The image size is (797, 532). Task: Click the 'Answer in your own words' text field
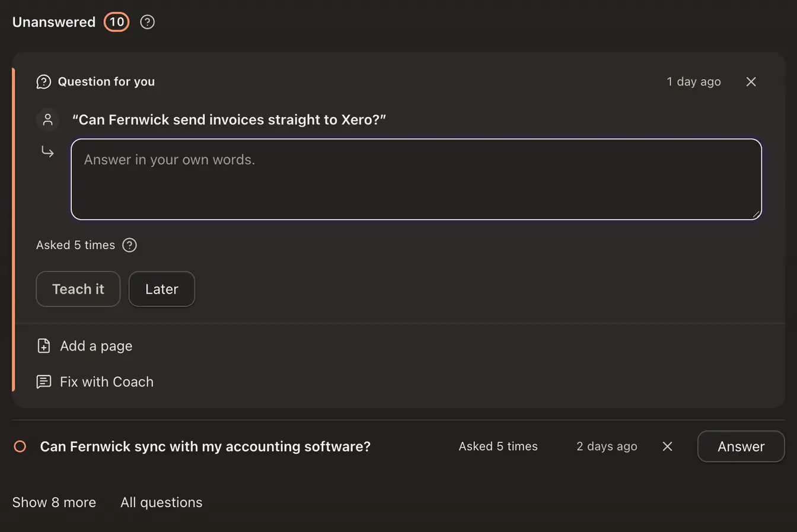coord(416,179)
